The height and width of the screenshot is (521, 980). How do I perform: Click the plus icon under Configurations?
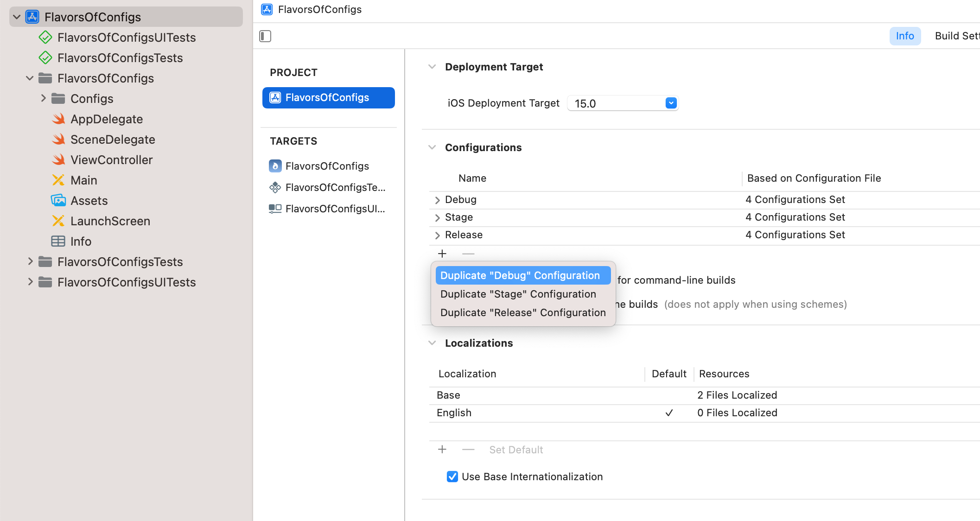[442, 254]
